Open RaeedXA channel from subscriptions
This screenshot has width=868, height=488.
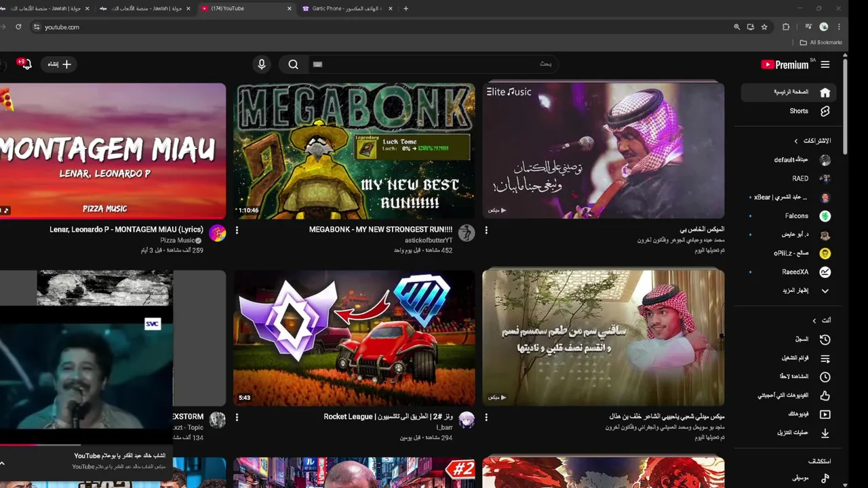pos(788,272)
